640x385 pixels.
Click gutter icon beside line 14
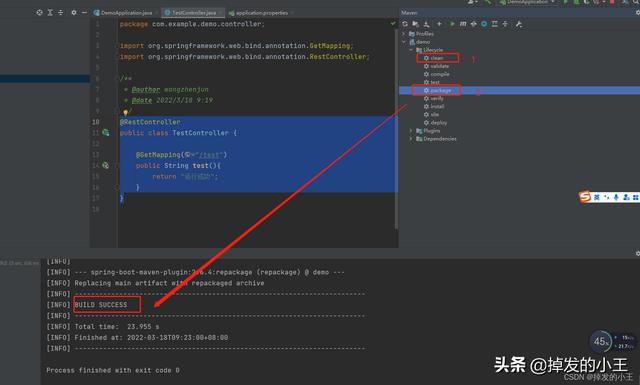[x=106, y=165]
